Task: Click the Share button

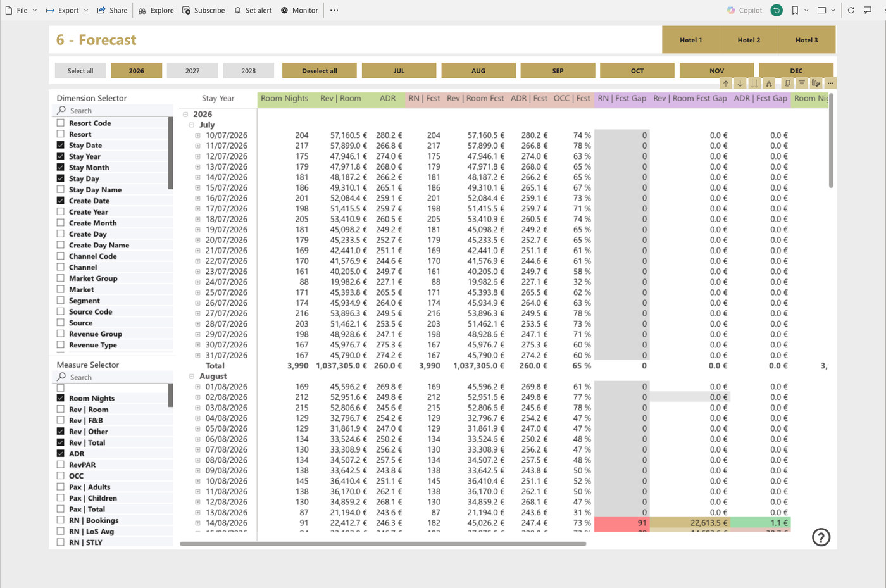Action: (x=112, y=10)
